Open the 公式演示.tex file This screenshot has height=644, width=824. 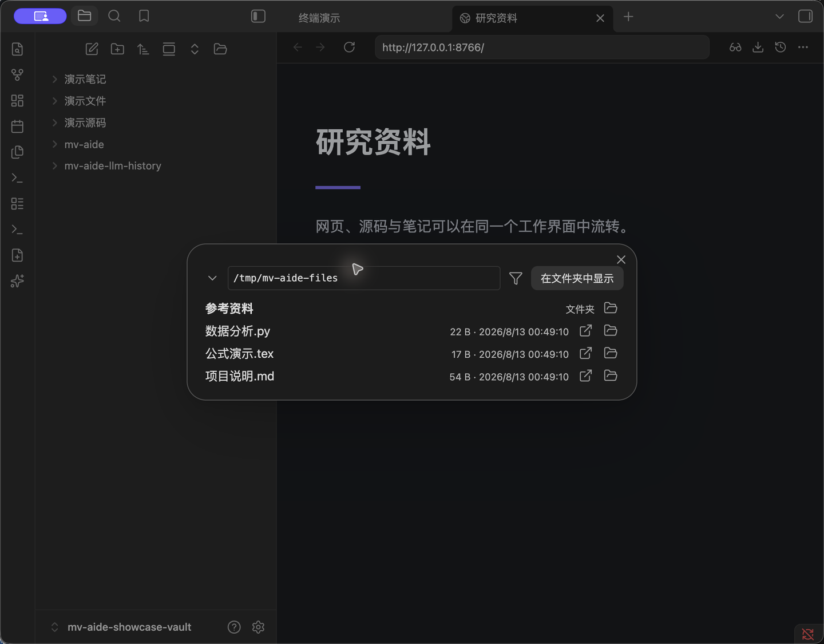point(239,354)
